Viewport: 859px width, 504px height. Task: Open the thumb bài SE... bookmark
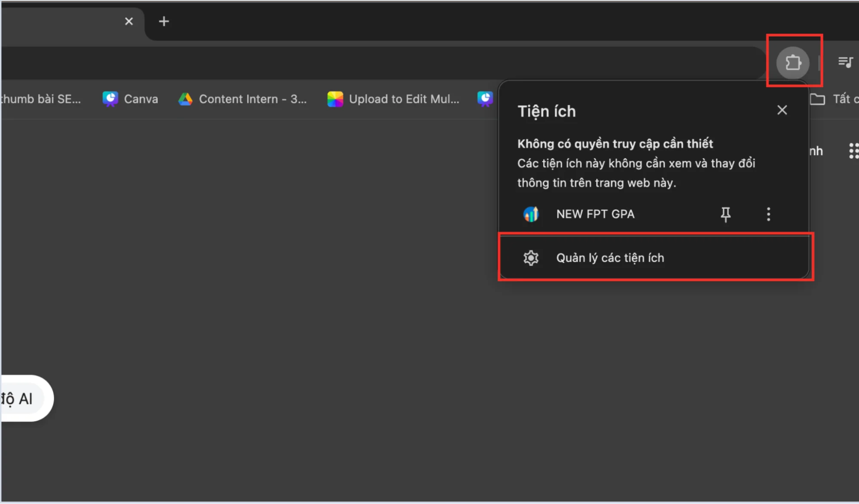click(41, 99)
